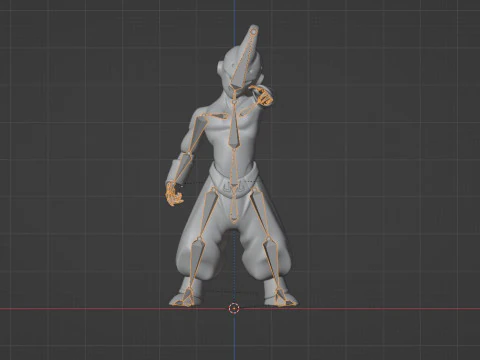
Task: Select the finger bones of the lowered hand
Action: pos(175,194)
